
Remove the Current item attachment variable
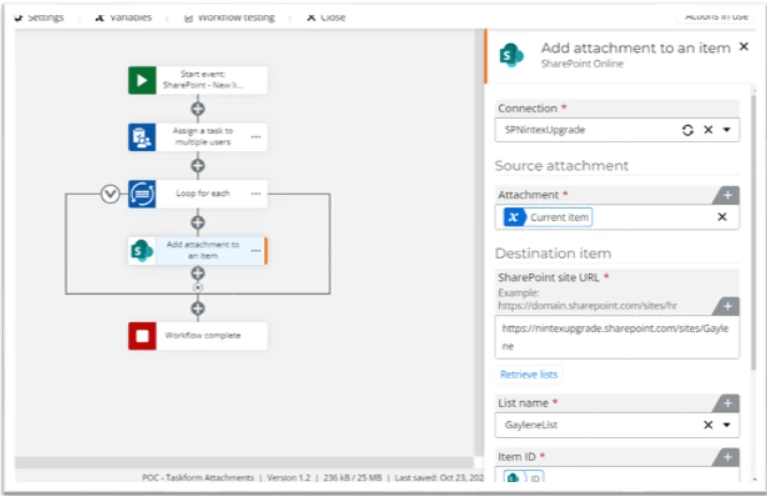[722, 217]
